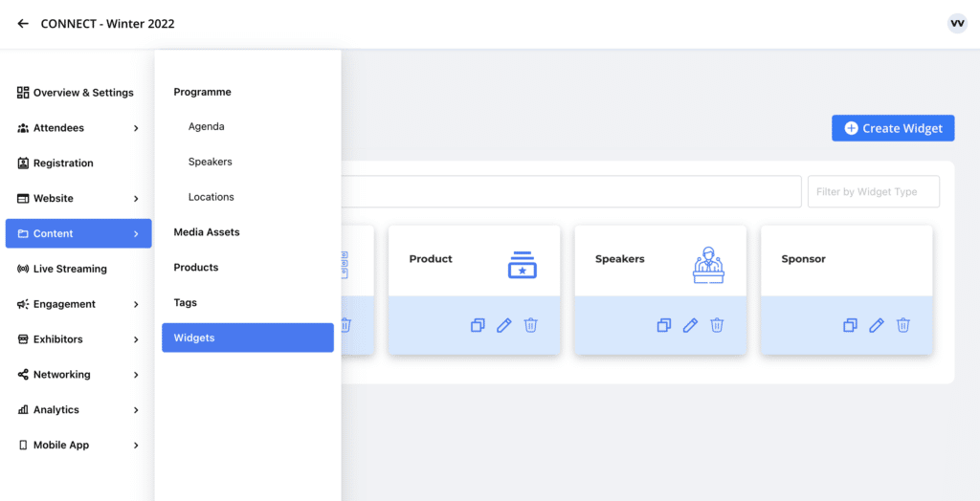Click the Mobile App phone icon

23,446
